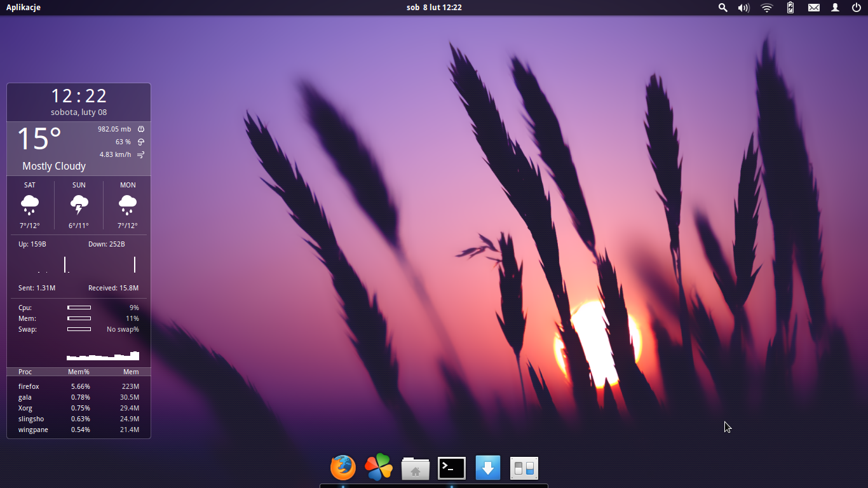Open the blue download arrow dock app
The height and width of the screenshot is (488, 868).
pos(488,468)
